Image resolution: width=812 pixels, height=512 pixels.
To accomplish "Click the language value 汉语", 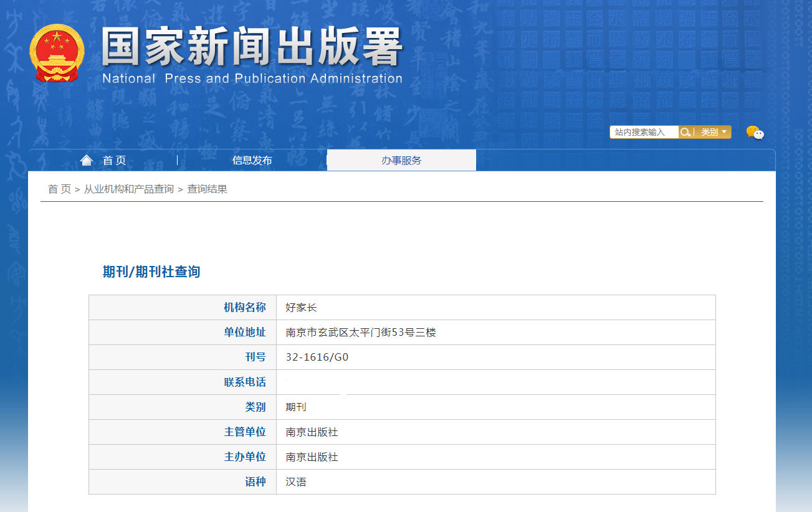I will pos(296,482).
